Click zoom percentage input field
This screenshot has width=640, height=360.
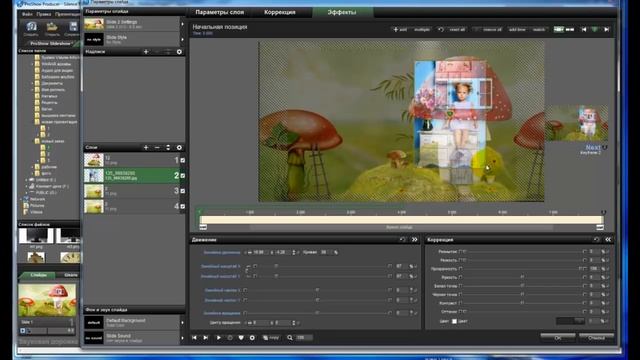point(303,338)
